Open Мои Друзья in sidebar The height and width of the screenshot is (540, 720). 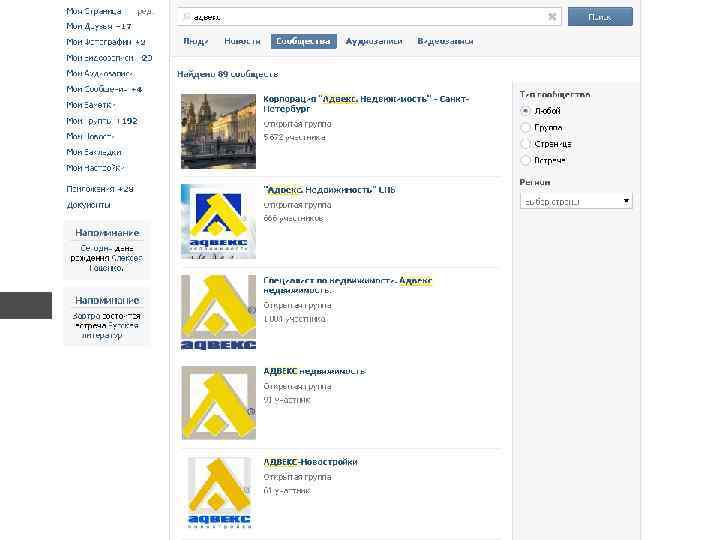tap(99, 26)
